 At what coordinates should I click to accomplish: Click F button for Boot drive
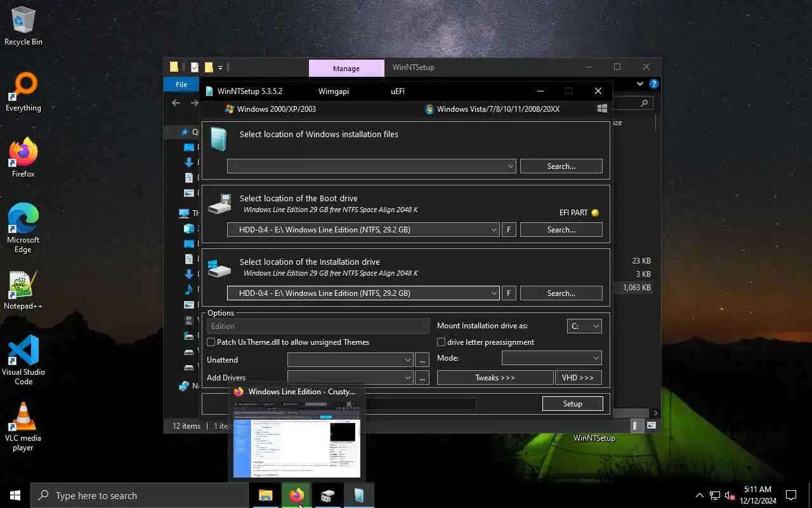pos(508,230)
